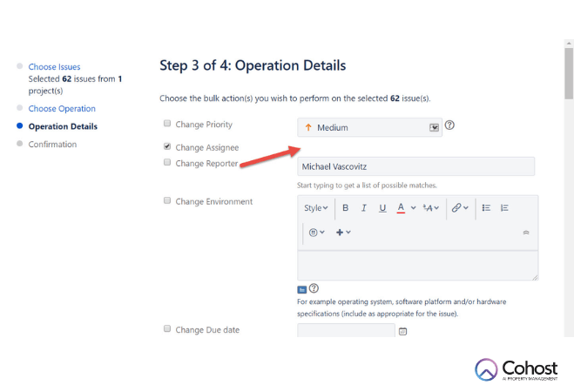574x392 pixels.
Task: Collapse the editor toolbar
Action: tap(526, 233)
